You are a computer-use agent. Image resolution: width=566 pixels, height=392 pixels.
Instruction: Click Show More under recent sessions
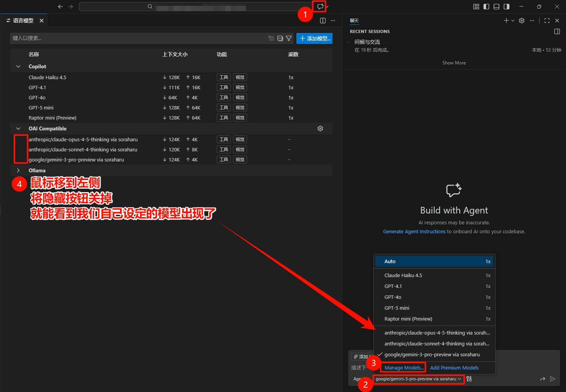click(454, 63)
